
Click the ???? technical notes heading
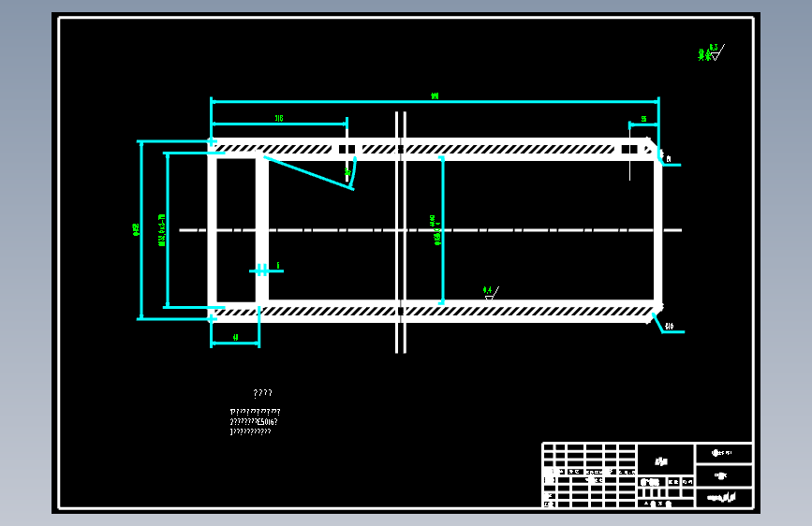[262, 393]
